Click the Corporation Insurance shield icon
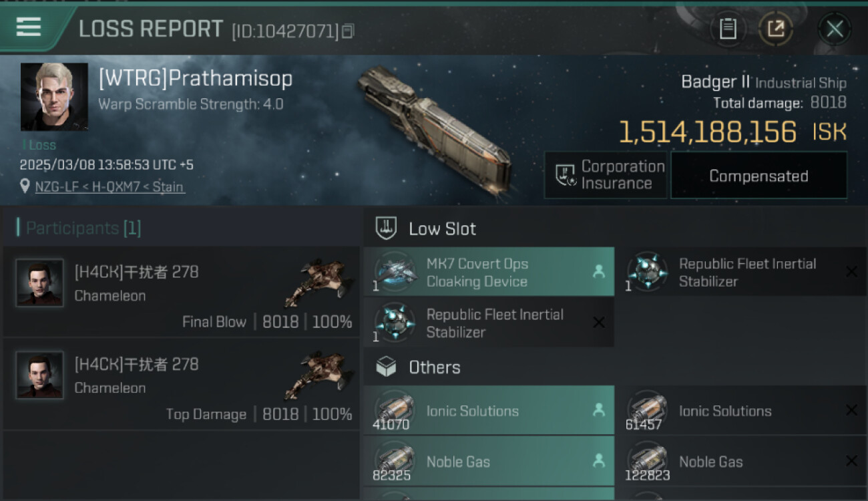The width and height of the screenshot is (868, 501). click(566, 176)
